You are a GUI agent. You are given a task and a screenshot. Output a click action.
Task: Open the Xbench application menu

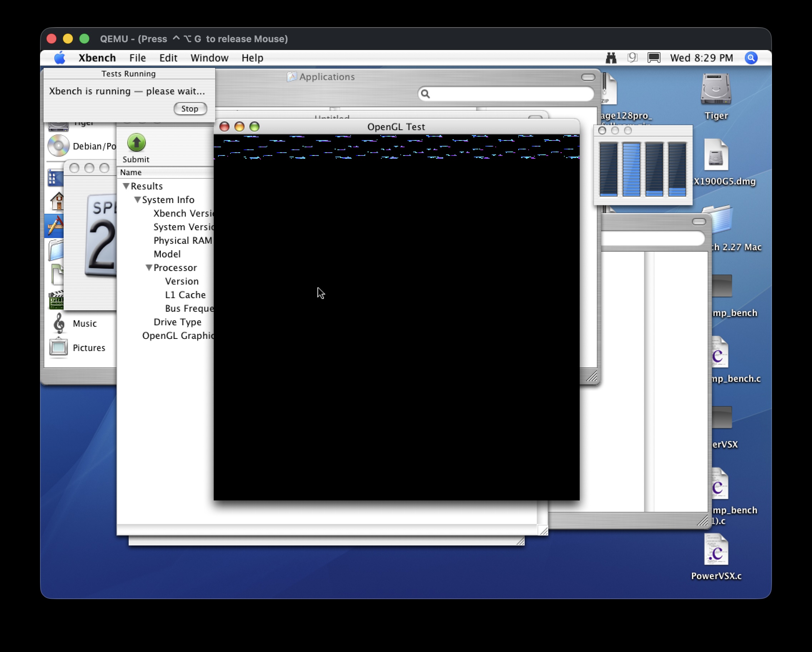tap(97, 58)
